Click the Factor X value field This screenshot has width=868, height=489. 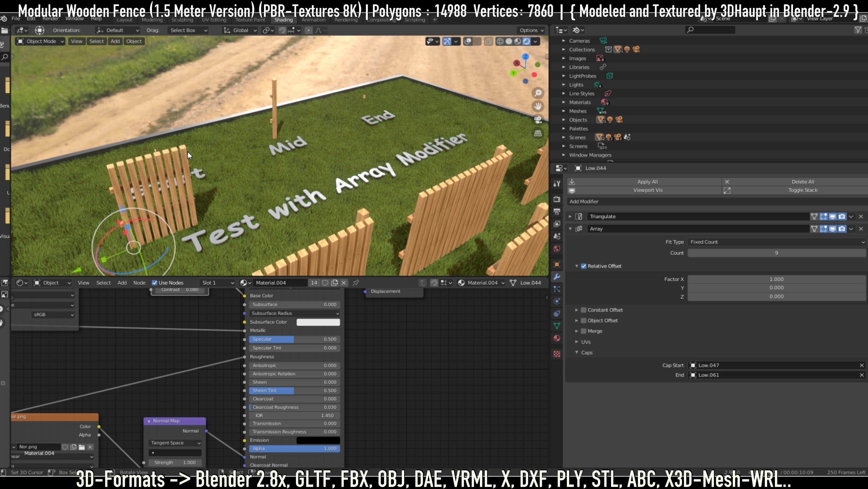(777, 279)
